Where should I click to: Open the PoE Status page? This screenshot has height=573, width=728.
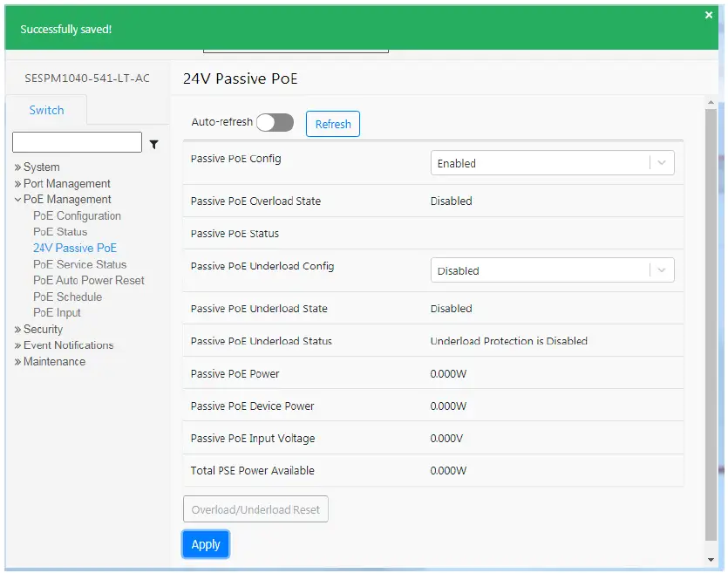[60, 232]
